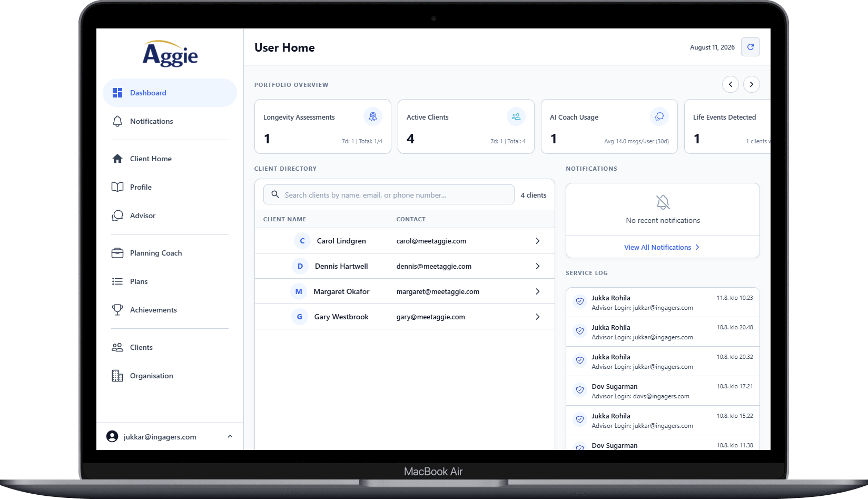
Task: Click shield icon on Dov Sugarman 17.21 entry
Action: pos(580,390)
